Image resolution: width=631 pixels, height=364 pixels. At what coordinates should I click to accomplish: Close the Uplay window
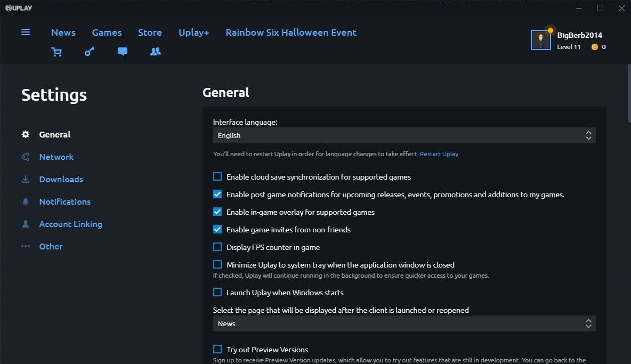621,8
